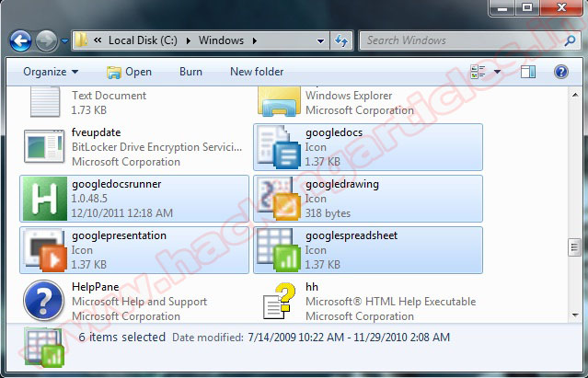The height and width of the screenshot is (378, 588).
Task: Click details pane spreadsheet thumbnail
Action: (x=44, y=348)
